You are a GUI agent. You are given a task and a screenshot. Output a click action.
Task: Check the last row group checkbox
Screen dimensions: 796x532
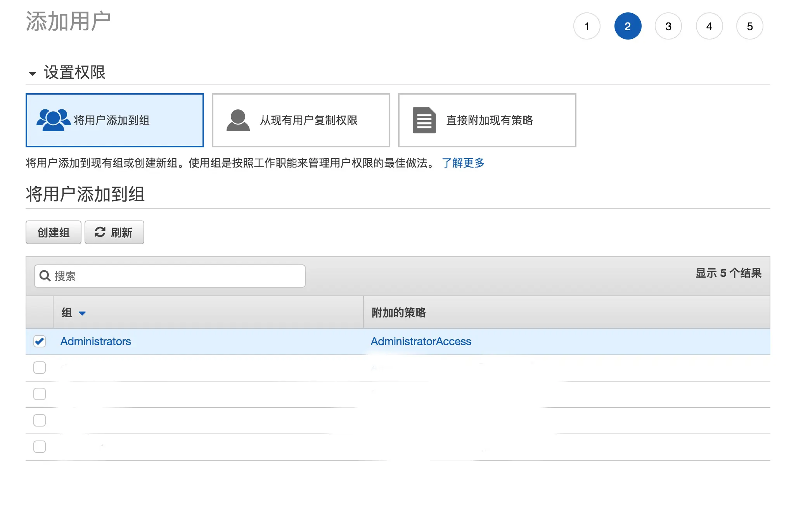tap(40, 447)
